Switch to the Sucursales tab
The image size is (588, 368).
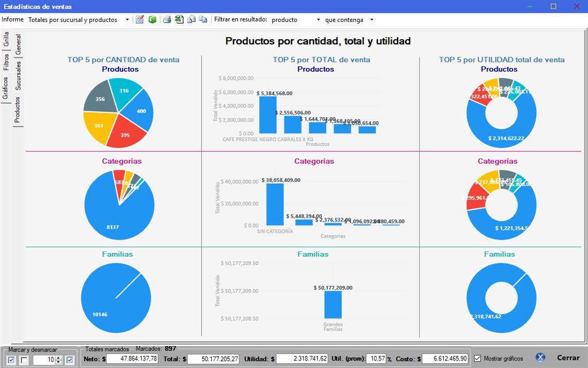[18, 75]
